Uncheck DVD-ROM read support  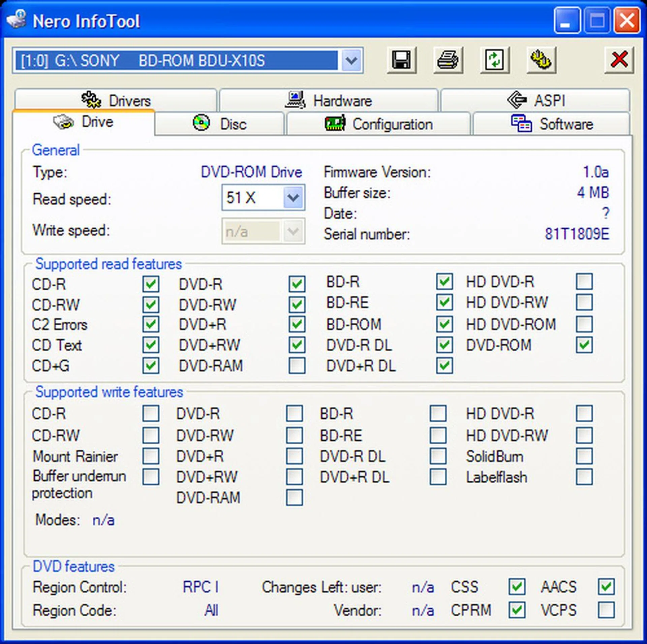(584, 345)
